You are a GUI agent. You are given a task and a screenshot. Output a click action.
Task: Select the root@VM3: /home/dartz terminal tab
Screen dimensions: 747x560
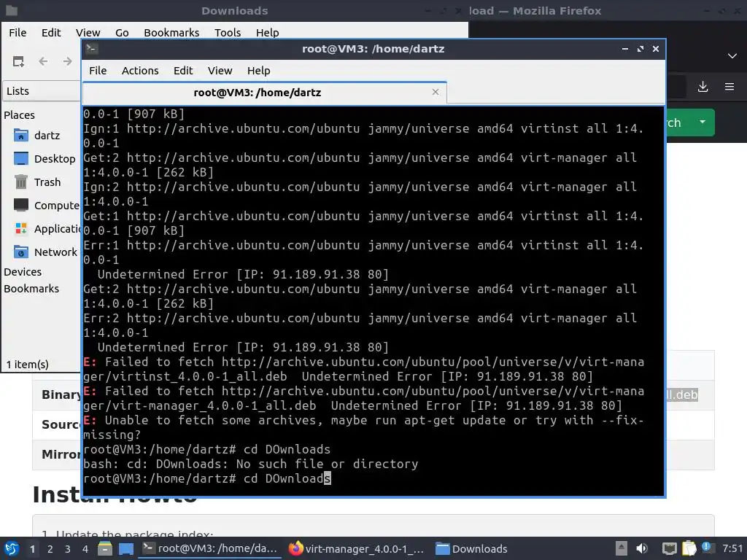(264, 93)
